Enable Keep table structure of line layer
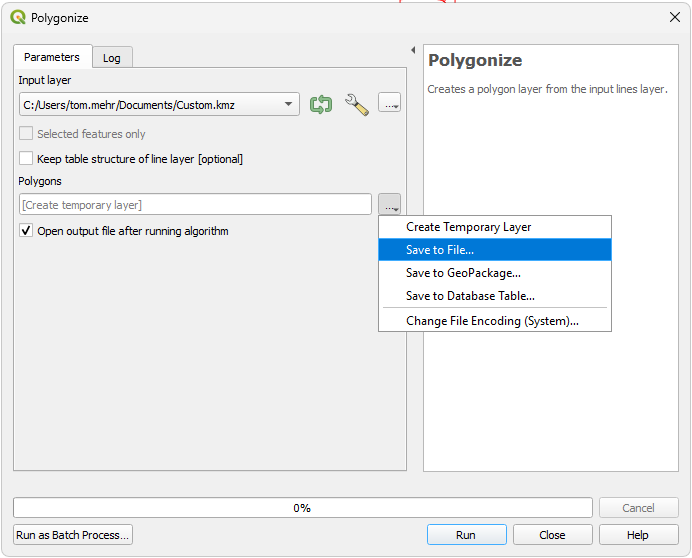 pyautogui.click(x=27, y=159)
